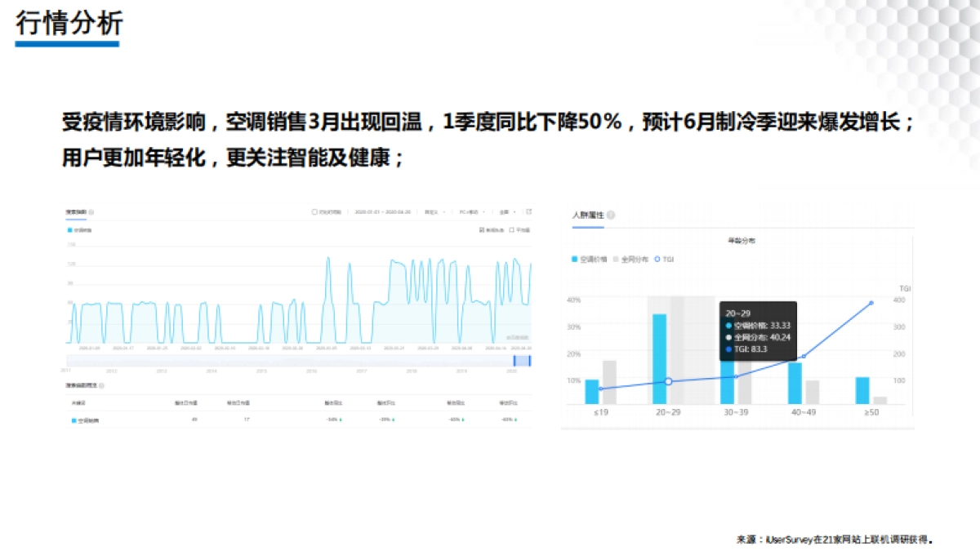The height and width of the screenshot is (551, 980).
Task: Select the blue 空调销售 legend square
Action: [x=70, y=229]
